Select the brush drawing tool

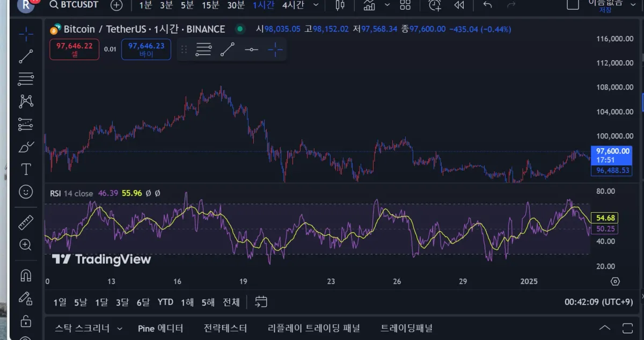[26, 147]
